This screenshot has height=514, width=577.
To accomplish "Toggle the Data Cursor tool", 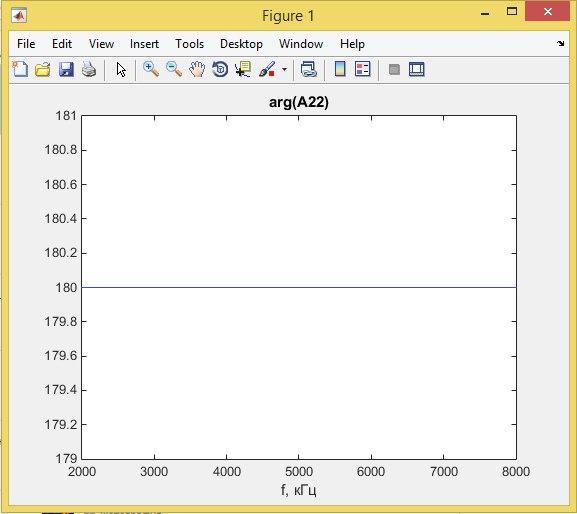I will [x=243, y=69].
